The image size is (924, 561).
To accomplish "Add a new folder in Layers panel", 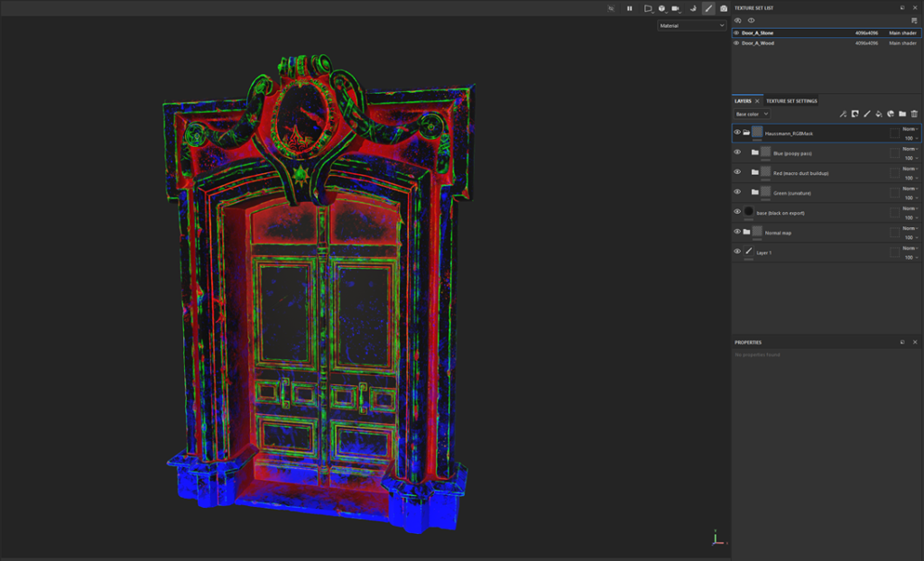I will (902, 115).
